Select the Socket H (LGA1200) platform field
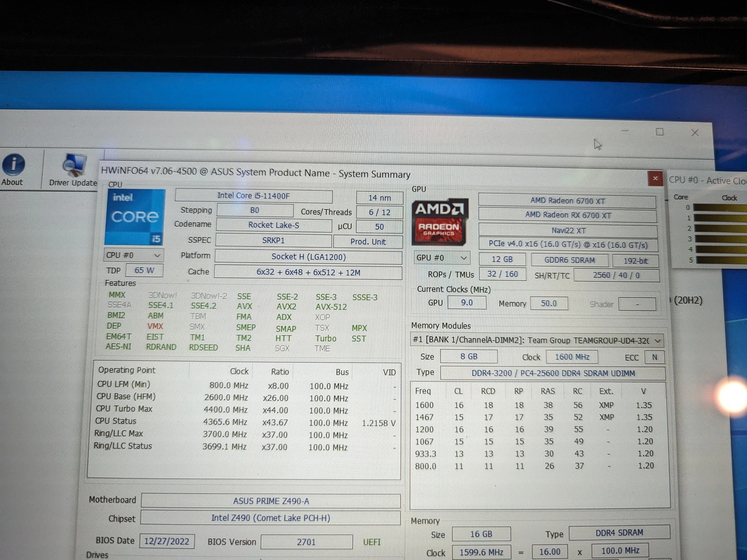Screen dimensions: 747x560 click(308, 257)
